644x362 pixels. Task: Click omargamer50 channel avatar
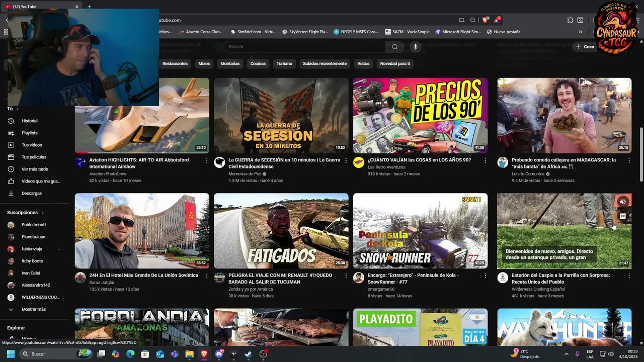(359, 278)
